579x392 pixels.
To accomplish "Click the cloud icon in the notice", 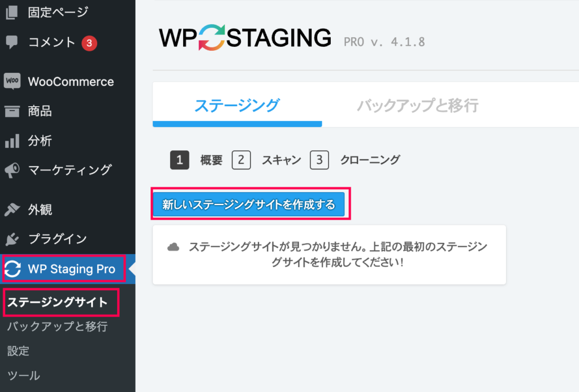I will [x=173, y=247].
